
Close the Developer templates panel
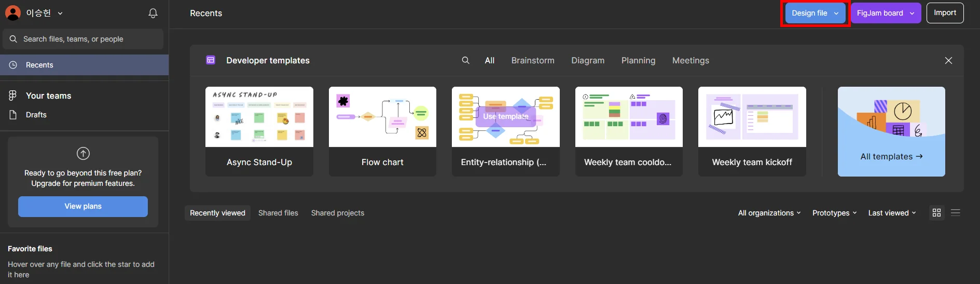pyautogui.click(x=948, y=61)
